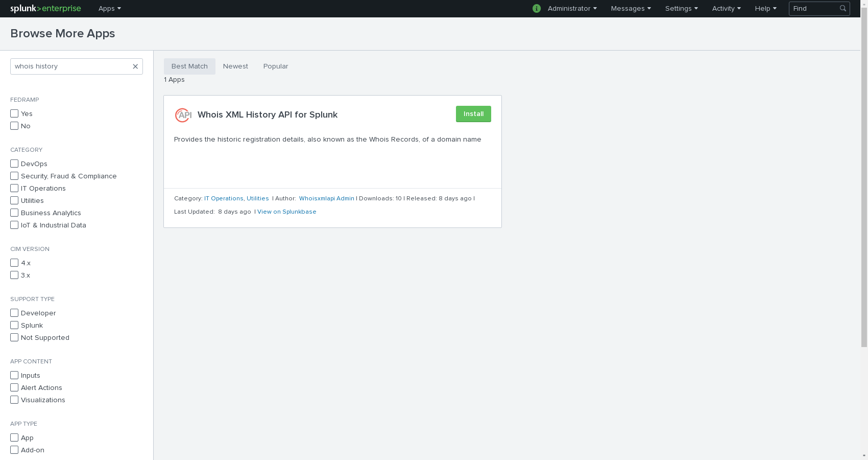Screen dimensions: 868x460
Task: Tick the Utilities category checkbox
Action: (x=14, y=200)
